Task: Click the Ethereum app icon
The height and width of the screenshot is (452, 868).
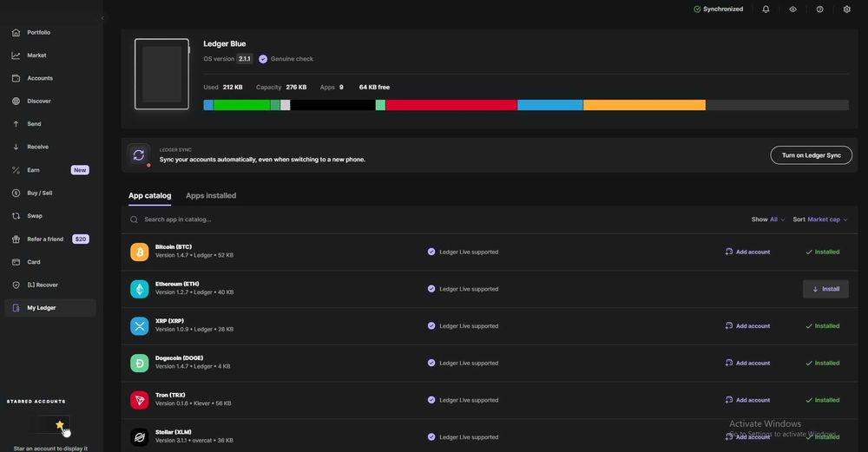Action: pyautogui.click(x=140, y=289)
